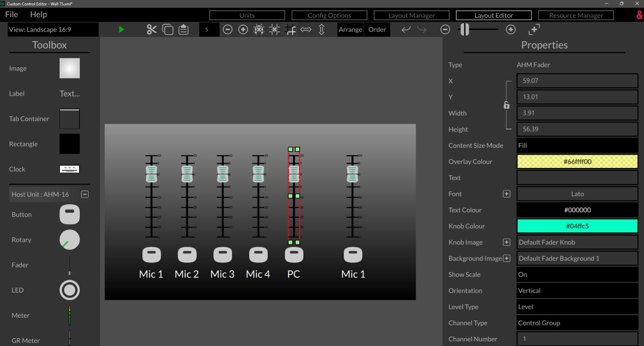
Task: Click the Undo arrow icon
Action: [406, 30]
